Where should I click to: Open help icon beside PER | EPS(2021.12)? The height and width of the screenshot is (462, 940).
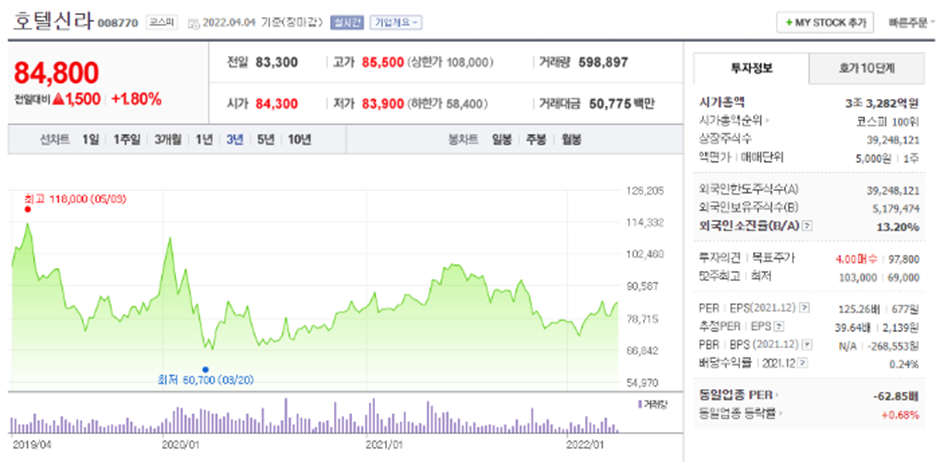802,308
